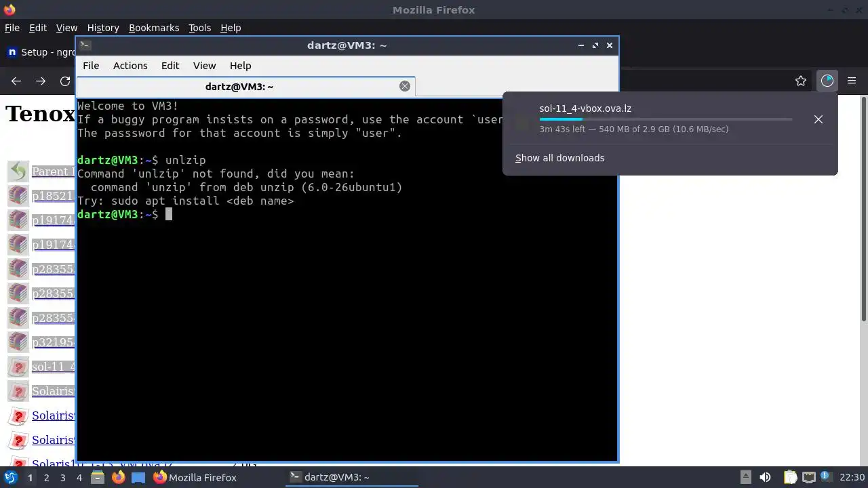The height and width of the screenshot is (488, 868).
Task: Switch to workspace 3
Action: (62, 477)
